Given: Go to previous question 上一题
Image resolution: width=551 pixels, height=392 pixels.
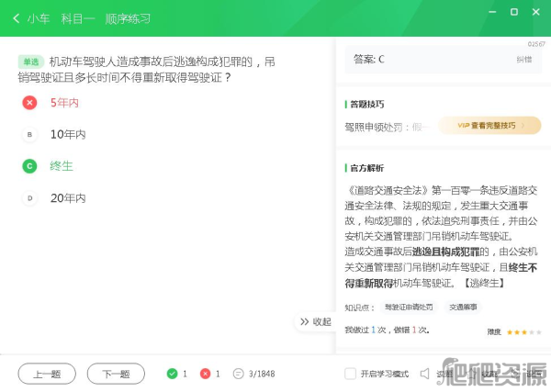Looking at the screenshot, I should pyautogui.click(x=47, y=374).
